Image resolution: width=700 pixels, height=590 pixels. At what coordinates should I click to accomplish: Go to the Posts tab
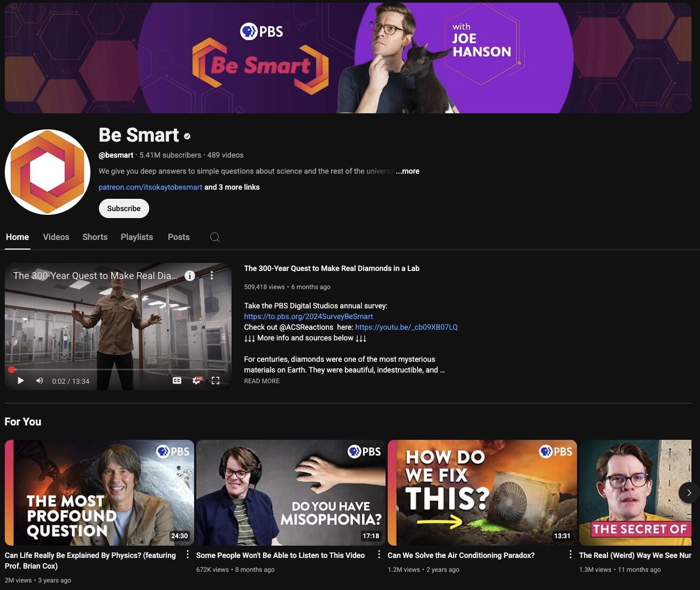point(179,237)
